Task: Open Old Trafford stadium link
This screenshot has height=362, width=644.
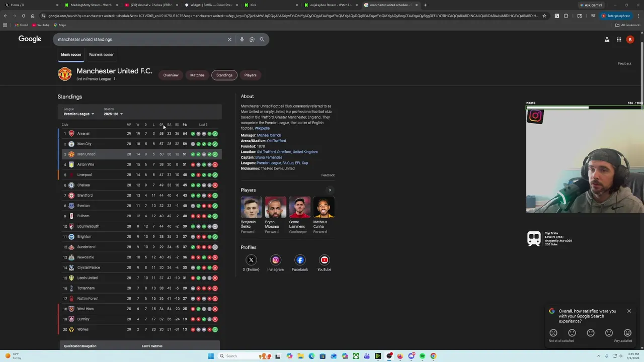Action: (276, 141)
